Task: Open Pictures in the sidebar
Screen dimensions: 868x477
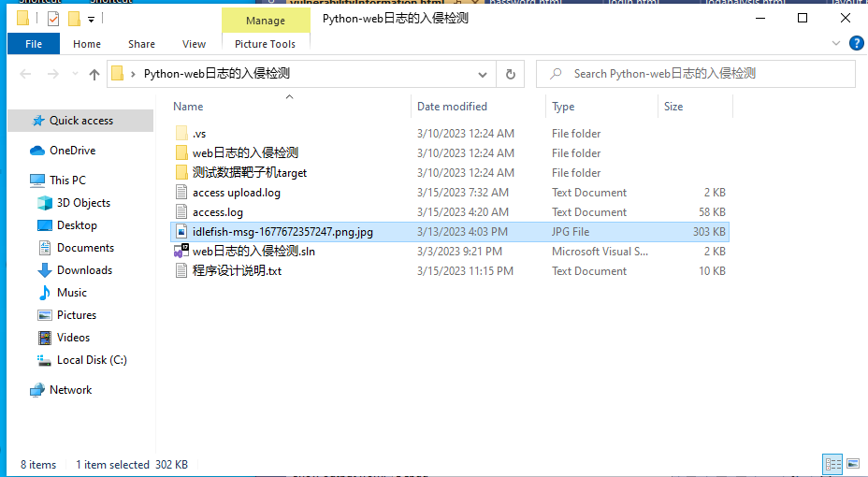Action: pyautogui.click(x=77, y=315)
